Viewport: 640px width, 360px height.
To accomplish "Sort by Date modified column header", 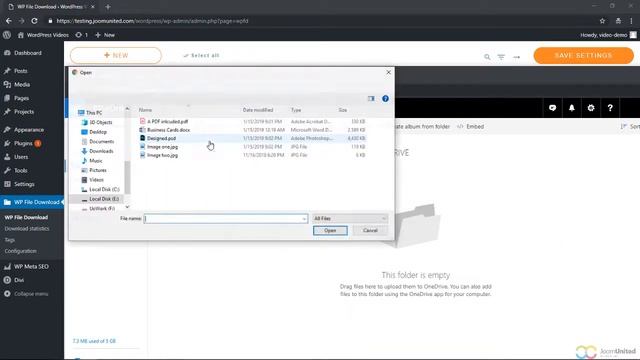I will (x=258, y=110).
